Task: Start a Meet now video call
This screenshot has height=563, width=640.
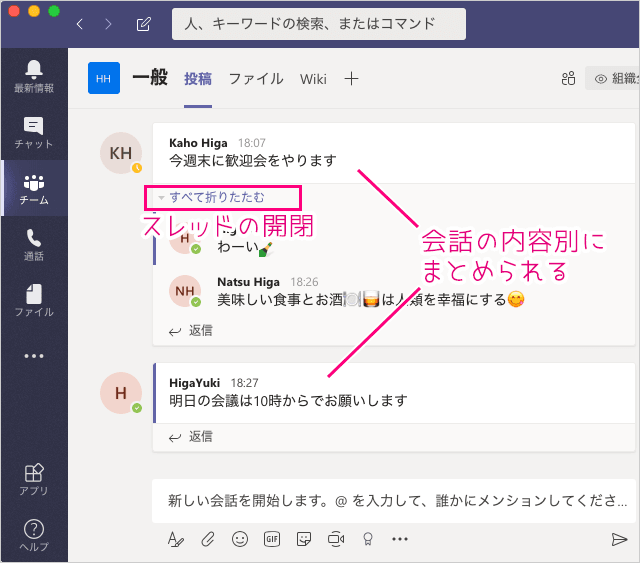Action: click(x=335, y=539)
